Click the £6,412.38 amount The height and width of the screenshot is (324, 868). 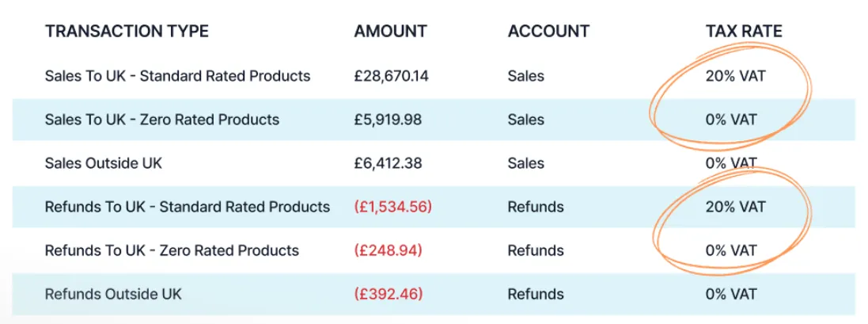pyautogui.click(x=388, y=163)
